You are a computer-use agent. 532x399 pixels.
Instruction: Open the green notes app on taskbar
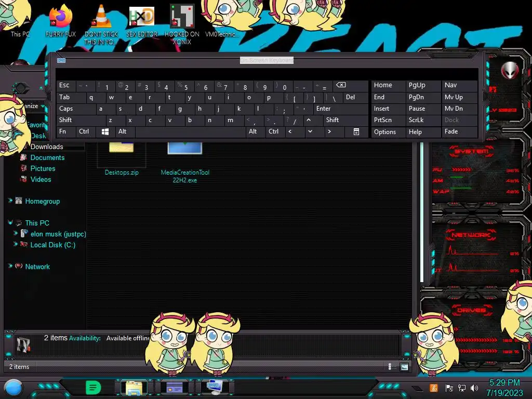[x=93, y=388]
